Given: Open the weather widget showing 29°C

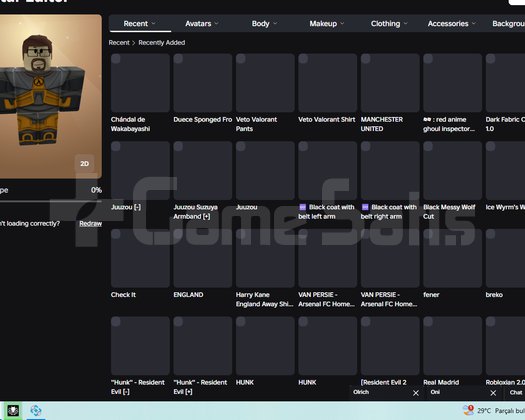Looking at the screenshot, I should pyautogui.click(x=493, y=411).
